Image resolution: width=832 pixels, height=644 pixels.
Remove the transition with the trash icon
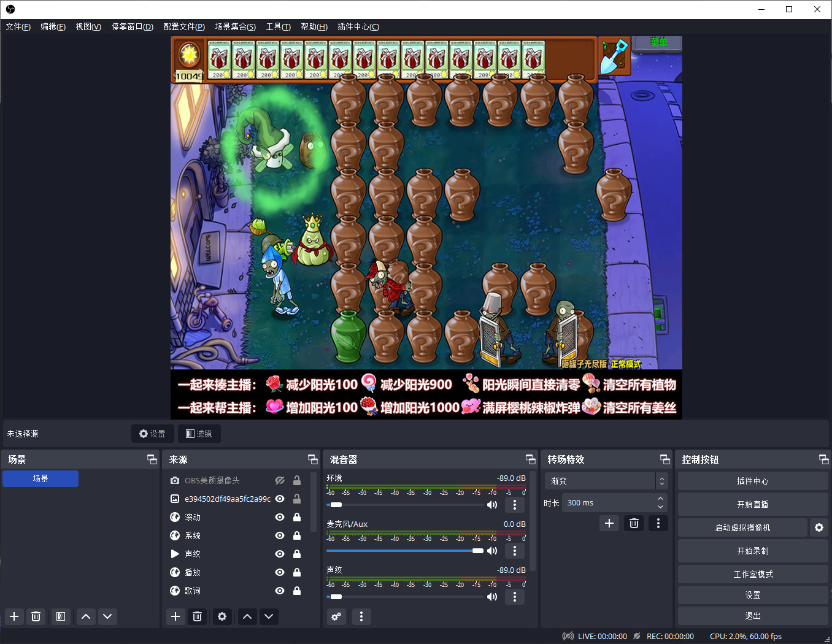(x=634, y=523)
